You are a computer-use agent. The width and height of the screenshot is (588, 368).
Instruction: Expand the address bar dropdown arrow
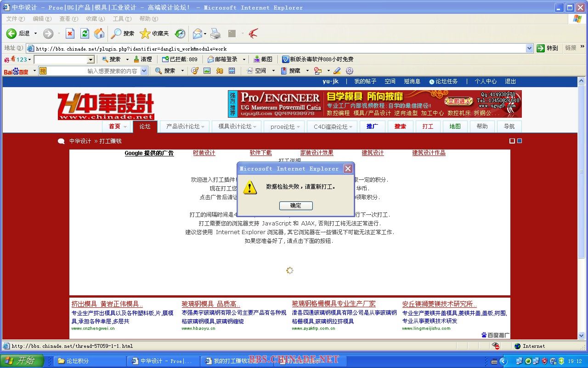(529, 48)
